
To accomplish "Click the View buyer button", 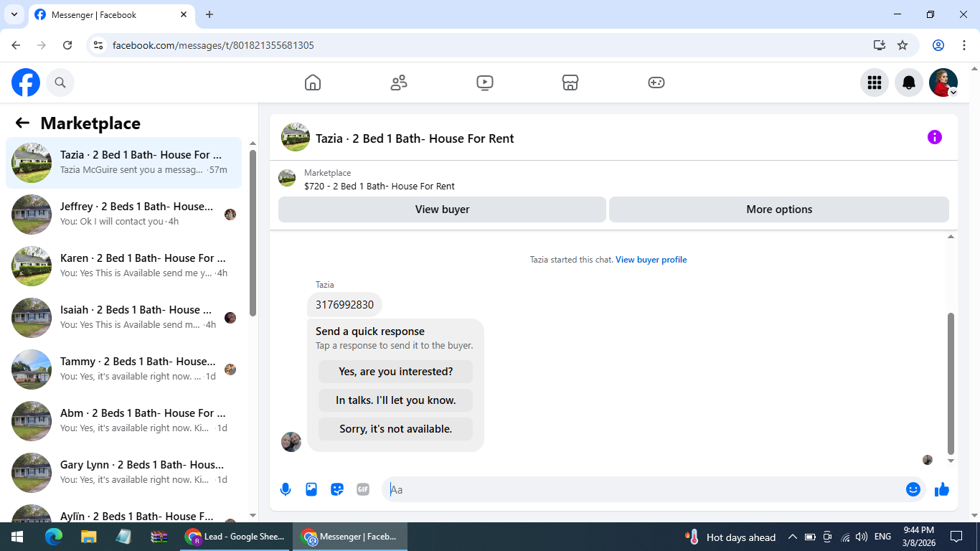I will [442, 209].
